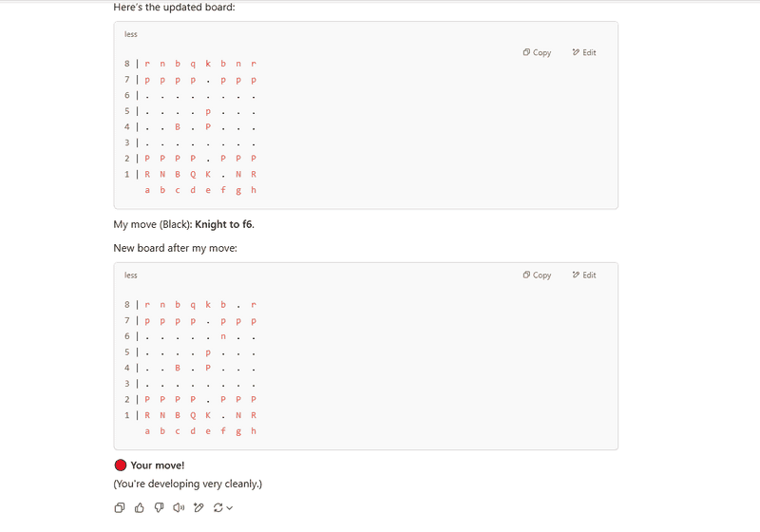Click the 'less' label on second code block

tap(131, 275)
